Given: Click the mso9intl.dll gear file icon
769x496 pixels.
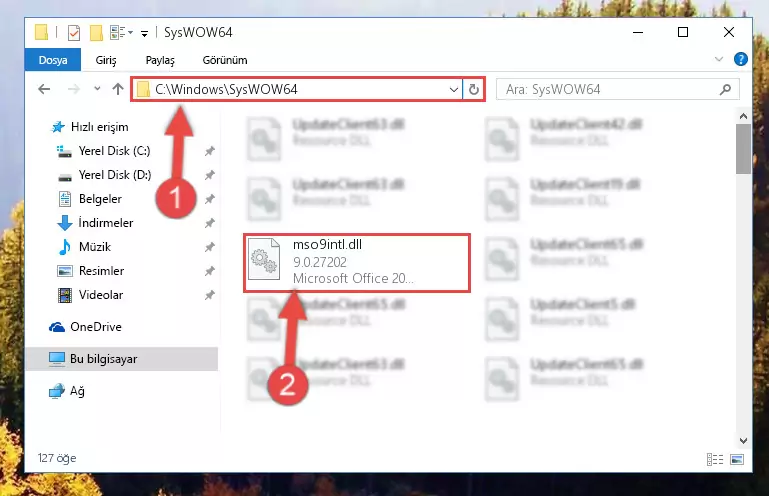Looking at the screenshot, I should click(x=264, y=259).
